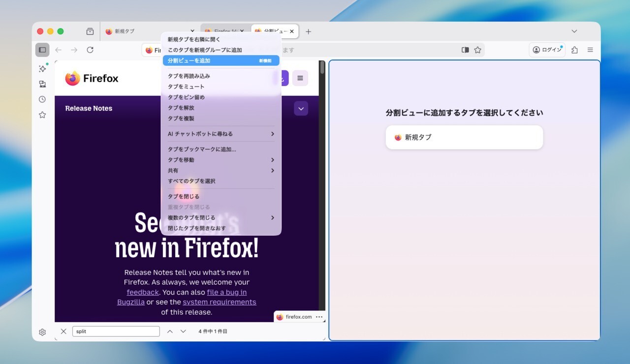Click the ログイン account button
This screenshot has height=364, width=630.
point(547,50)
